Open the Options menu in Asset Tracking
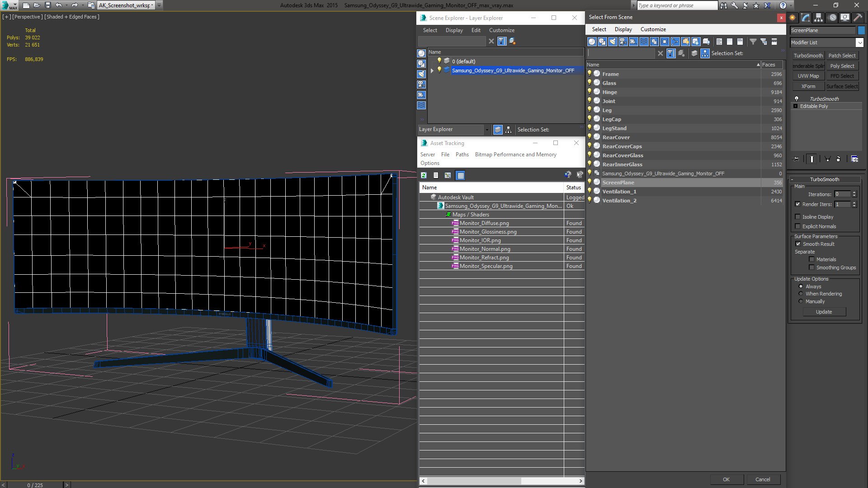The image size is (868, 488). [429, 163]
